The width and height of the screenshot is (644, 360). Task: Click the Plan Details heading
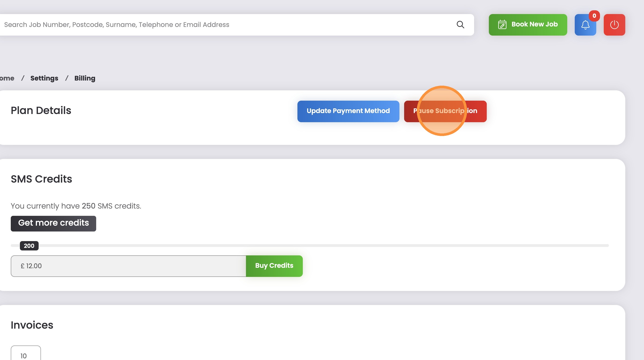[x=41, y=110]
